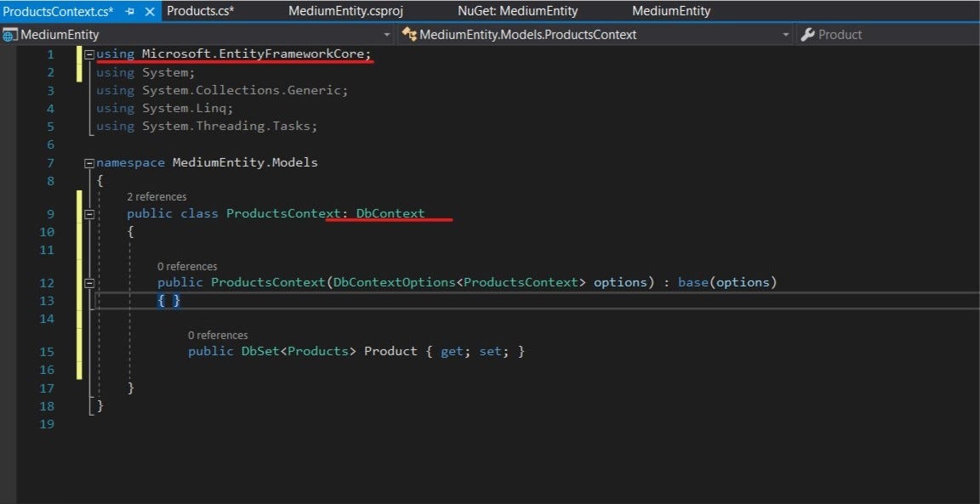This screenshot has height=504, width=980.
Task: Collapse the using directives block
Action: [90, 54]
